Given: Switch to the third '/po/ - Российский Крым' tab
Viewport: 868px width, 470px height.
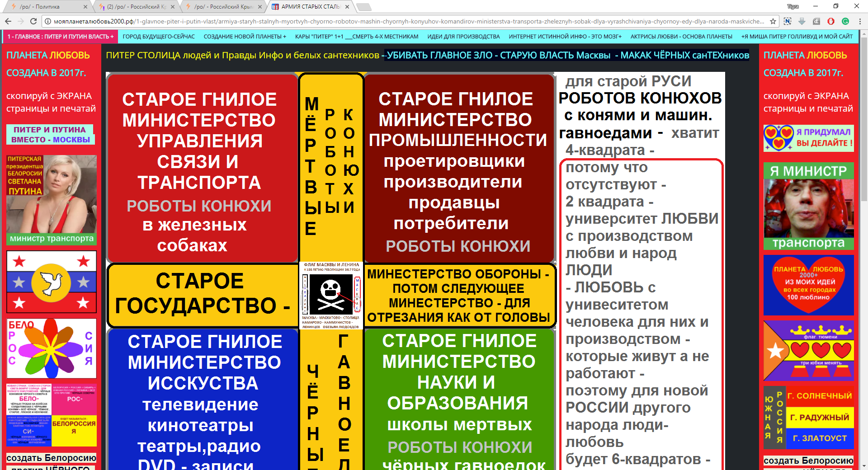Looking at the screenshot, I should click(x=223, y=7).
